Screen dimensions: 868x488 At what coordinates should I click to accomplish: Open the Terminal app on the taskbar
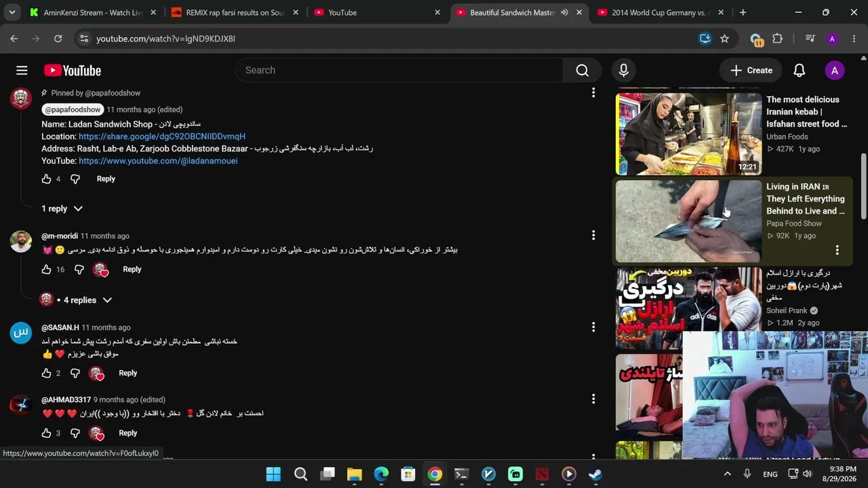(x=461, y=474)
